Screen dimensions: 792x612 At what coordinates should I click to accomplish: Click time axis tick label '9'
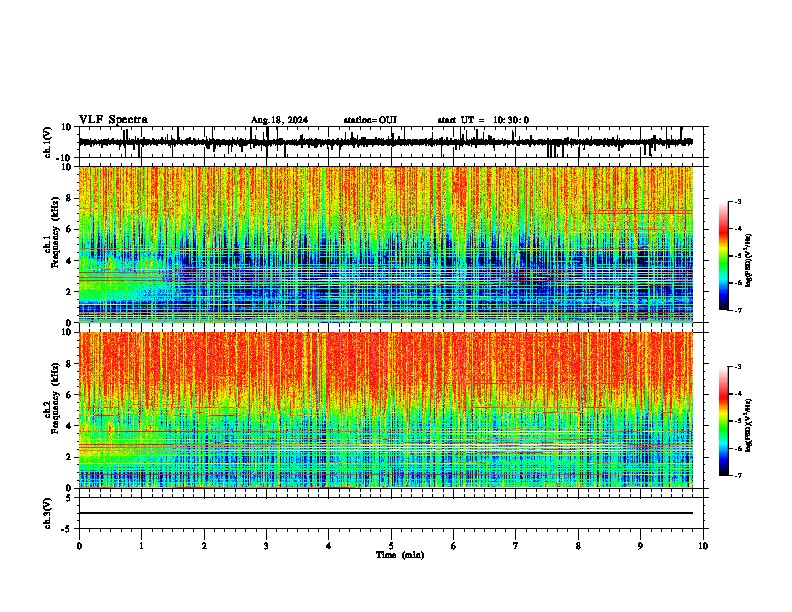640,546
